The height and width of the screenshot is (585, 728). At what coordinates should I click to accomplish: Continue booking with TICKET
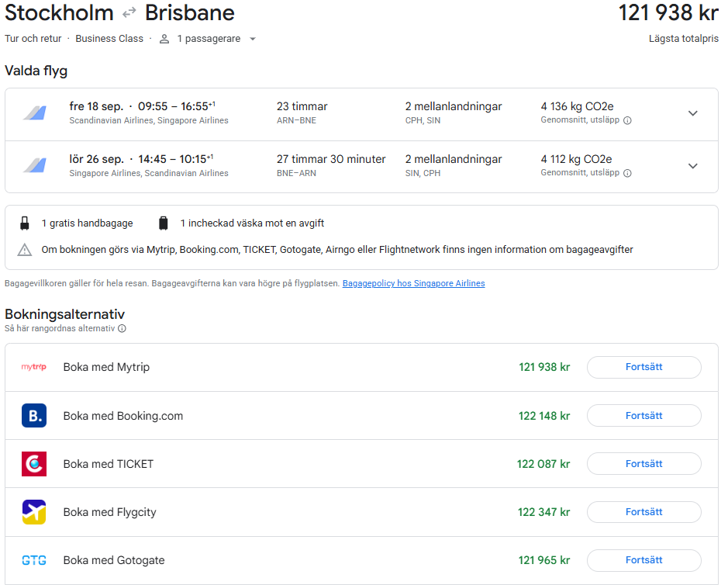click(x=644, y=464)
